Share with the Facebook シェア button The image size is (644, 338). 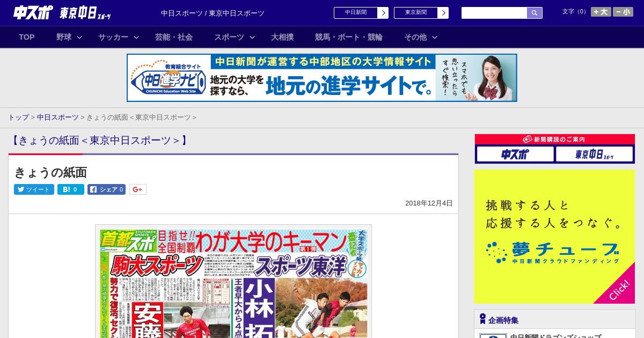pyautogui.click(x=107, y=189)
